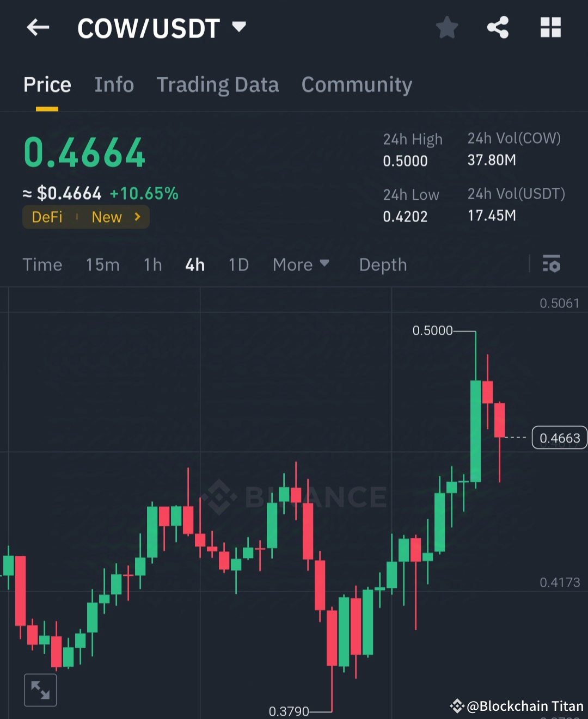The height and width of the screenshot is (719, 588).
Task: Switch to the Trading Data tab
Action: click(x=218, y=84)
